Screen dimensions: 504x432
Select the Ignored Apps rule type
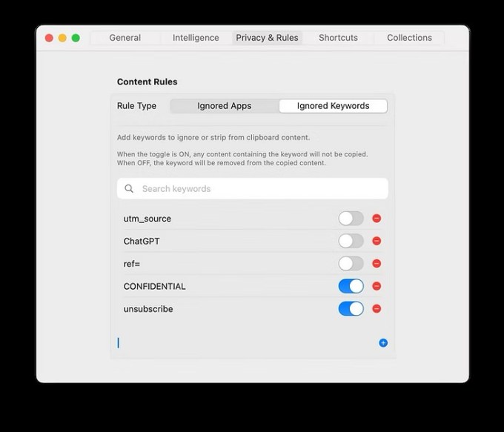tap(224, 106)
